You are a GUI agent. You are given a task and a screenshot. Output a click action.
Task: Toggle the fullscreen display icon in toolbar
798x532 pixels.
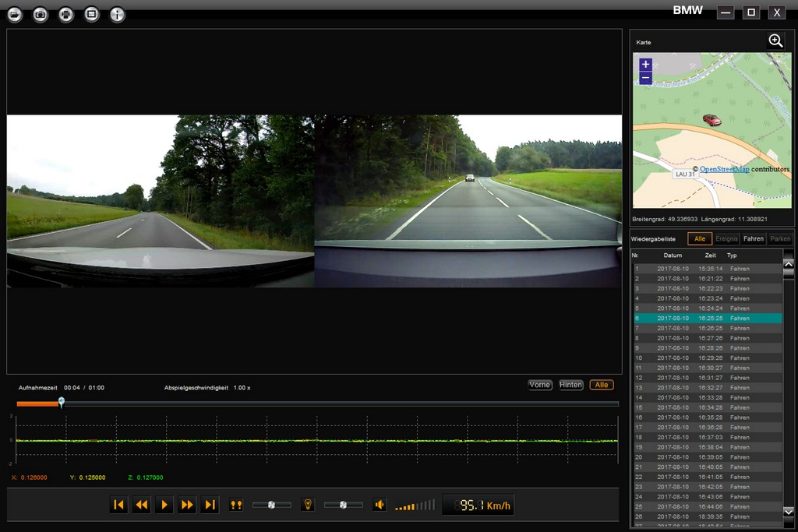pyautogui.click(x=92, y=14)
